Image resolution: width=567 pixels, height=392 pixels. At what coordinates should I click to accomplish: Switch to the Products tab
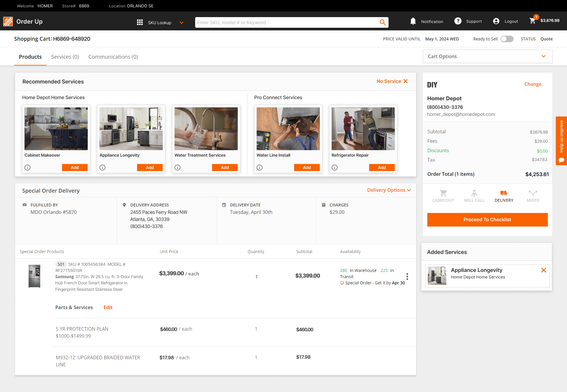coord(30,57)
